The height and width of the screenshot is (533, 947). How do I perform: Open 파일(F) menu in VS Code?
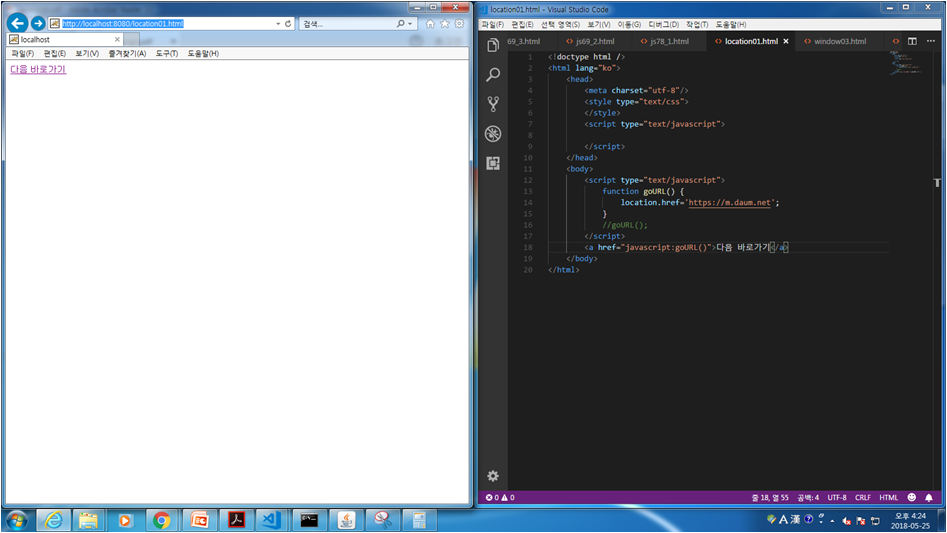click(x=492, y=24)
